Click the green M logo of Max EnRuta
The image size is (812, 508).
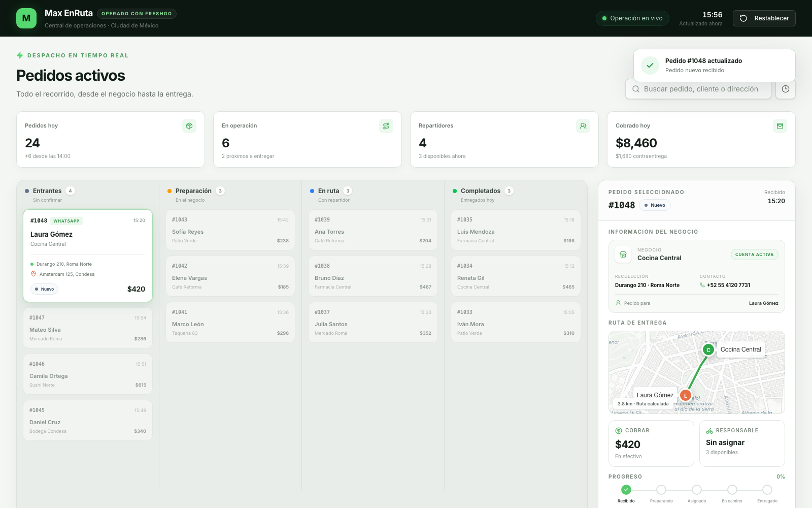[x=26, y=18]
